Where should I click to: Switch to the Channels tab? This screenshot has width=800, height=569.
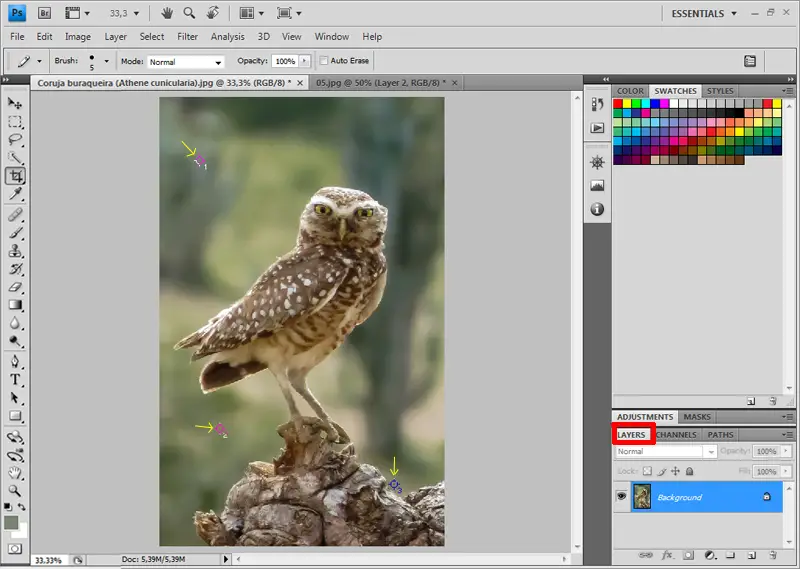[x=677, y=435]
